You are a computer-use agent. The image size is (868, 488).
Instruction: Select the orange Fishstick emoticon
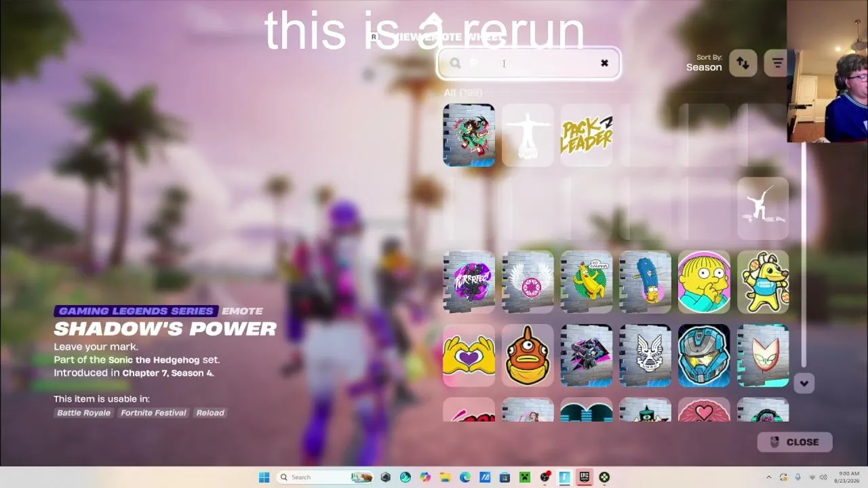click(x=528, y=356)
